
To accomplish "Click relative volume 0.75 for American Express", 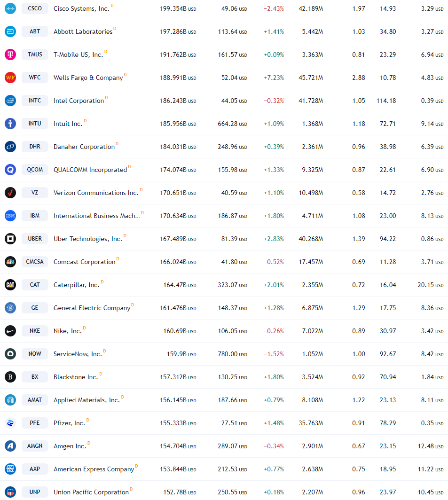I will click(x=359, y=469).
